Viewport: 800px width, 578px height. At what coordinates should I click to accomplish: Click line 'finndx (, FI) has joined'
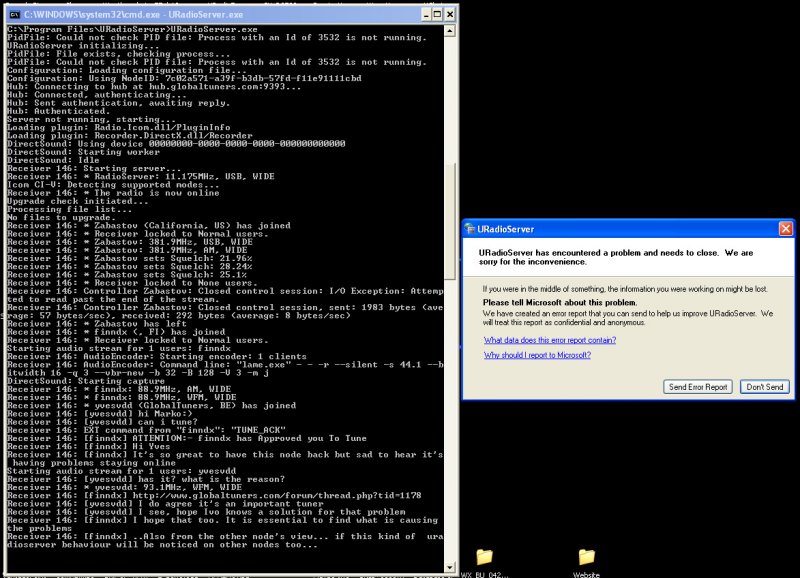click(116, 332)
